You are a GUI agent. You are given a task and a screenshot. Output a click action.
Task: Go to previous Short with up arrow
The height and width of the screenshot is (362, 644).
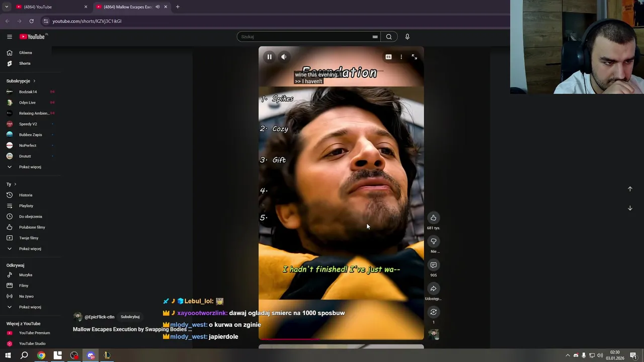(630, 189)
